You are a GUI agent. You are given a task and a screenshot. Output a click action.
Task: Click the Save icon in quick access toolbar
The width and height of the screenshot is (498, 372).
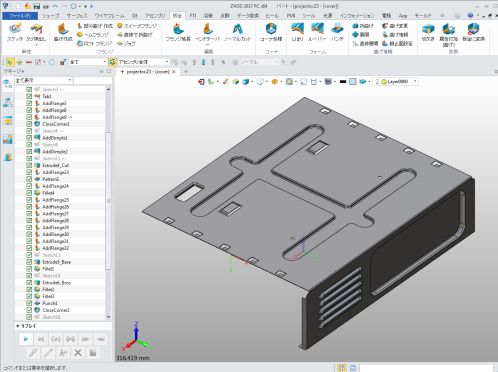pos(37,6)
